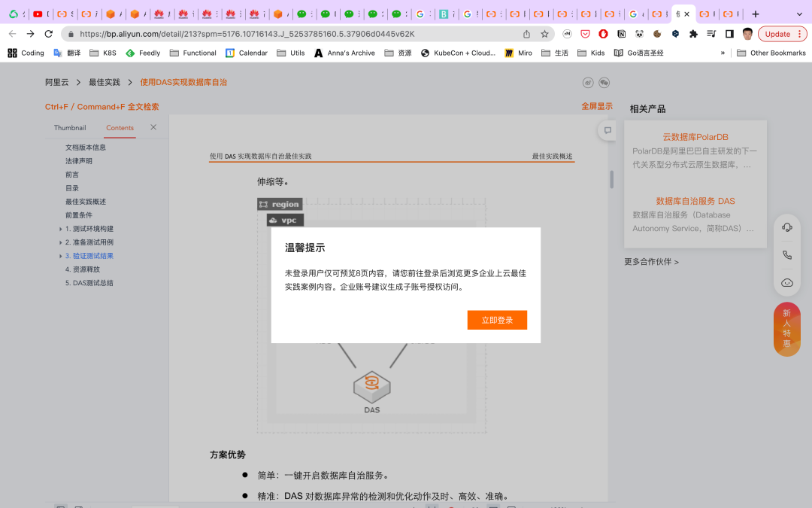Image resolution: width=812 pixels, height=508 pixels.
Task: Show hidden bookmarks with the overflow chevron
Action: click(x=723, y=53)
